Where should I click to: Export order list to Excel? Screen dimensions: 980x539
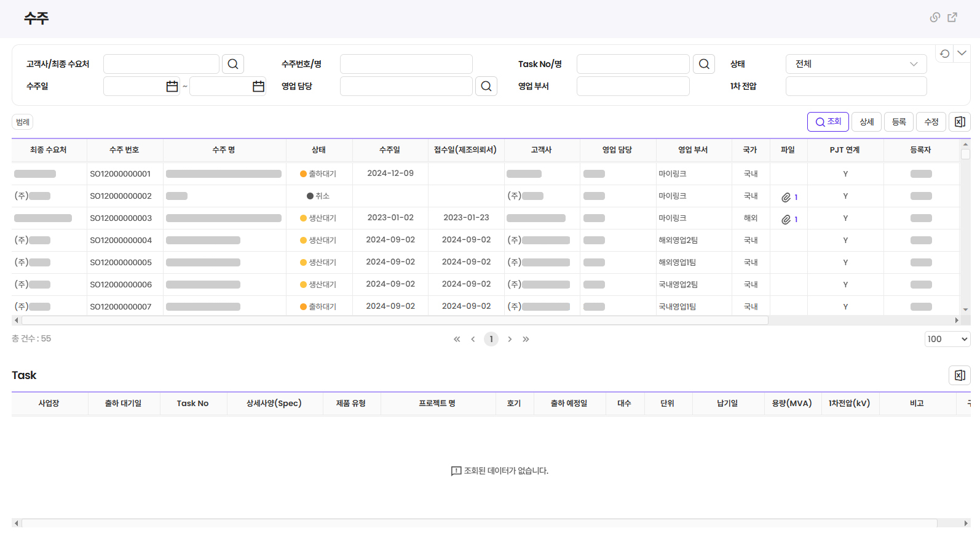click(x=960, y=122)
